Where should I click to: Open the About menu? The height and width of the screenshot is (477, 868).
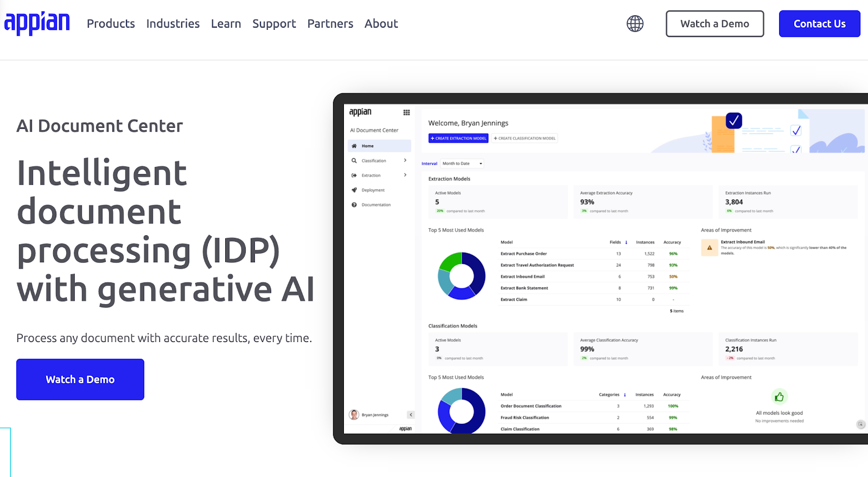(381, 24)
